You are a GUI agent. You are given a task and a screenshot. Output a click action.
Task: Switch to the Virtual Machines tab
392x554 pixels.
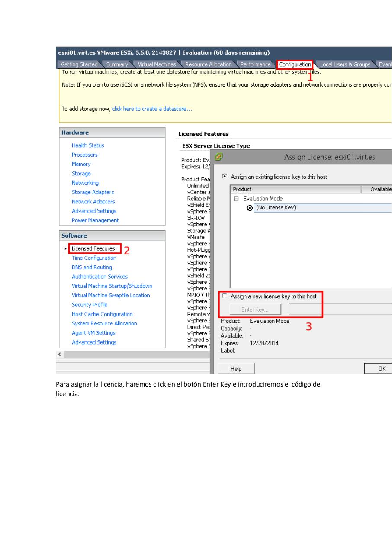157,64
